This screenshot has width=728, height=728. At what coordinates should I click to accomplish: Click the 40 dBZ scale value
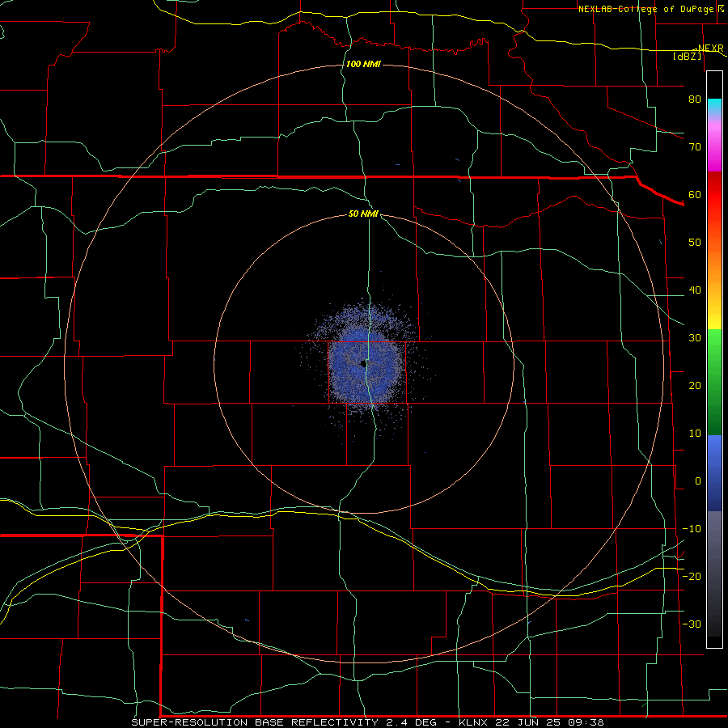pos(695,290)
